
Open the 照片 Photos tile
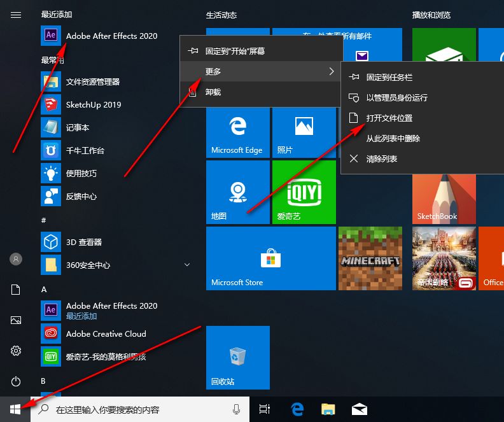[304, 132]
